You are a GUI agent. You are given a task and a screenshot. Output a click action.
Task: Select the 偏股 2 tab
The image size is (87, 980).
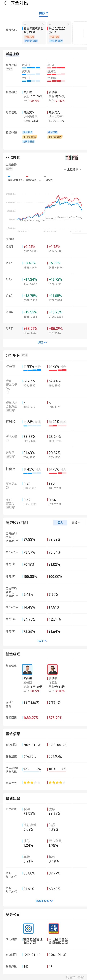(x=43, y=13)
